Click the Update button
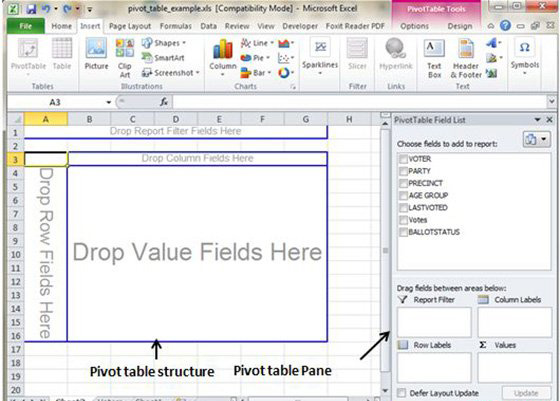560x401 pixels. pyautogui.click(x=526, y=393)
